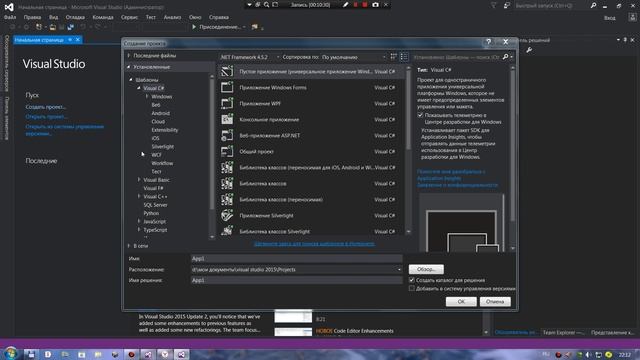Click the open file toolbar icon

click(x=53, y=27)
